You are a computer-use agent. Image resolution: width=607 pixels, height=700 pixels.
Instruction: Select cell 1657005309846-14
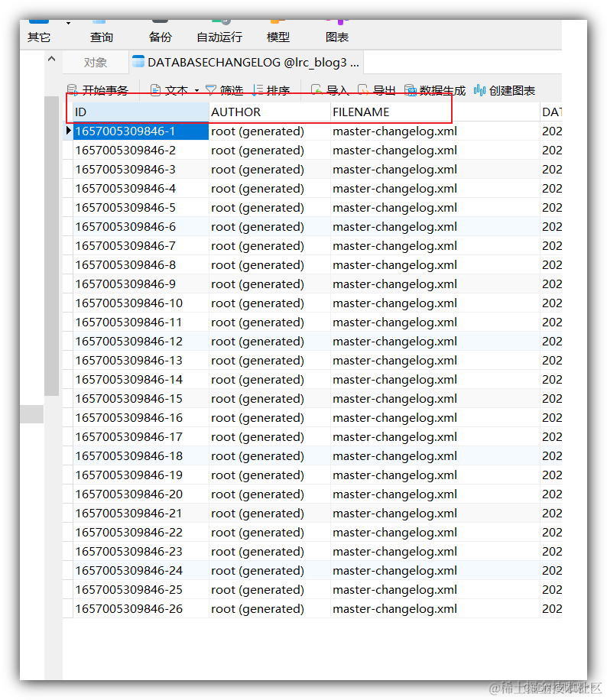[141, 380]
